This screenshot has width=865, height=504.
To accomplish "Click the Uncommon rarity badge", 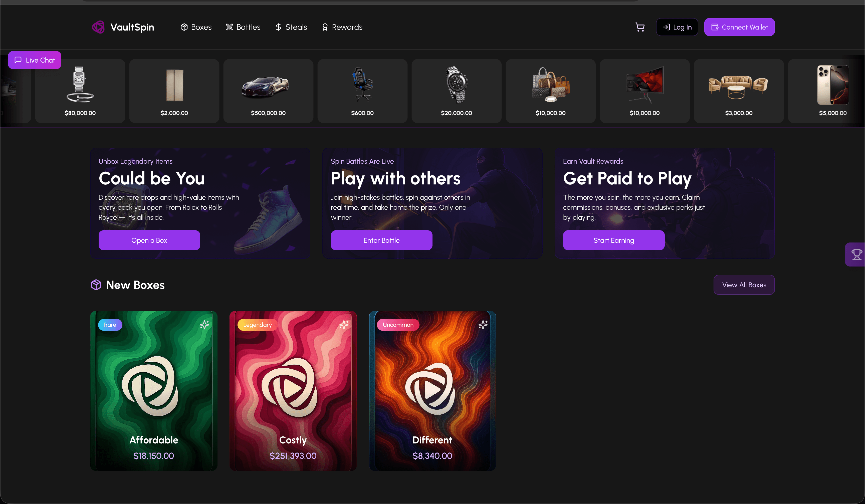I will click(398, 325).
